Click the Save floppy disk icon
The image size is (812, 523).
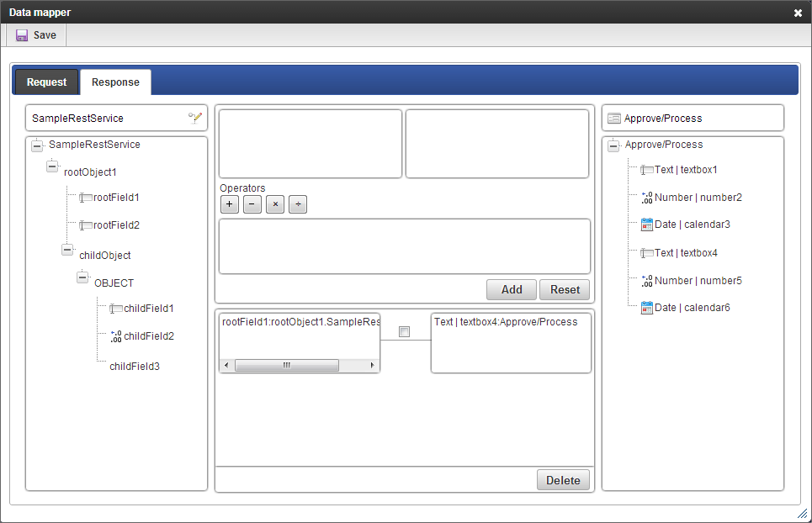tap(22, 35)
